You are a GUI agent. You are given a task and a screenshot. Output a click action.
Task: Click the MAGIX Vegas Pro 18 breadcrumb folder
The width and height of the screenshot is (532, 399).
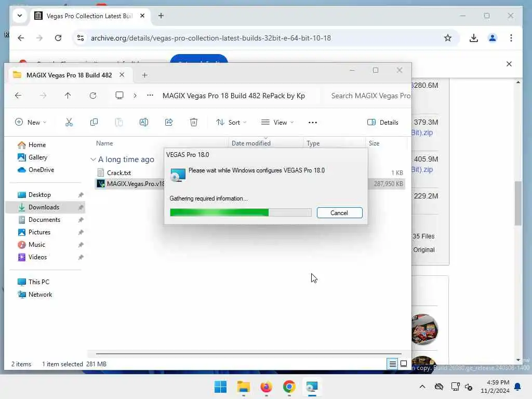pyautogui.click(x=234, y=96)
